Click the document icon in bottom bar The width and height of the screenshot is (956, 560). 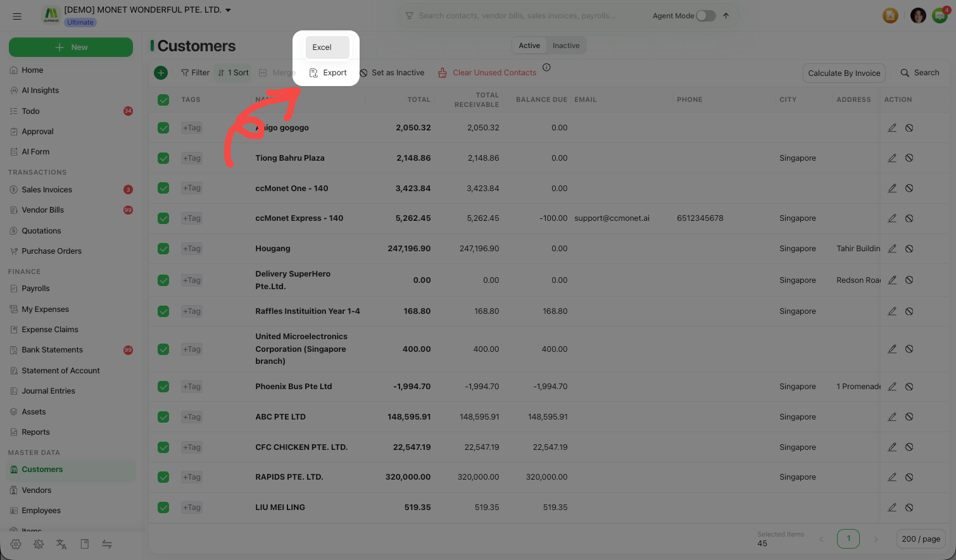pyautogui.click(x=84, y=544)
